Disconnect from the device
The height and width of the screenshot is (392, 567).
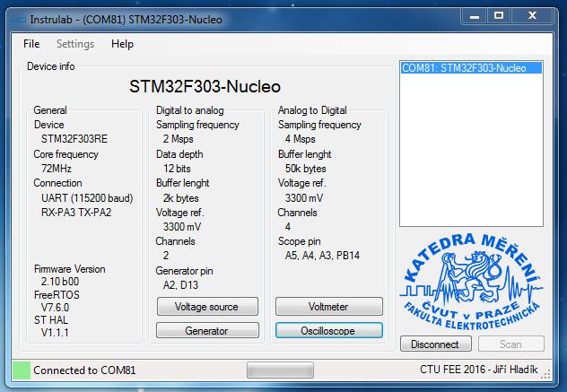coord(435,344)
